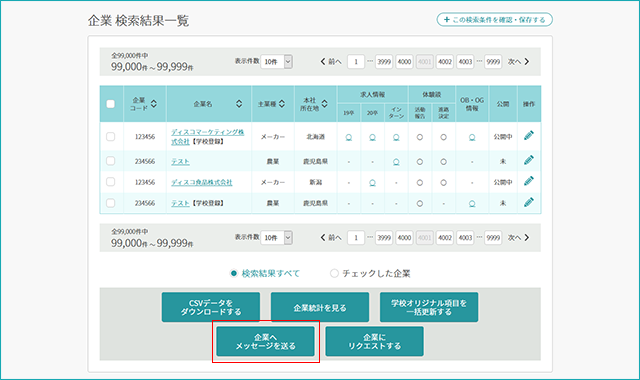Open ディスコマーケティング株式会社 company link

pyautogui.click(x=207, y=136)
